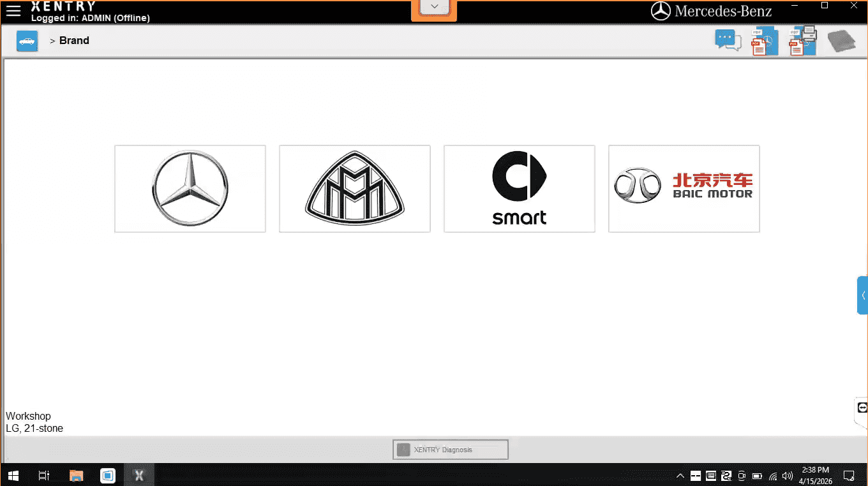Expand the orange dropdown tab at top
Screen dimensions: 868x486
click(434, 8)
